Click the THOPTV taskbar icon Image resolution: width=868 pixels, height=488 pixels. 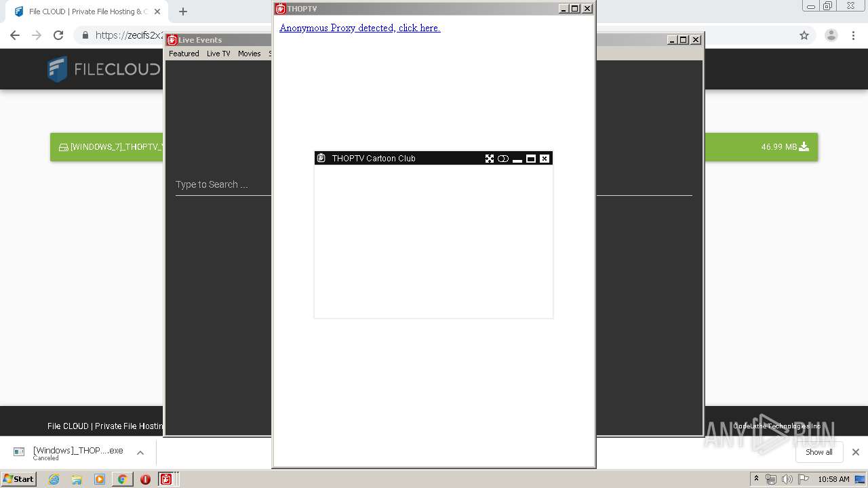click(x=166, y=479)
